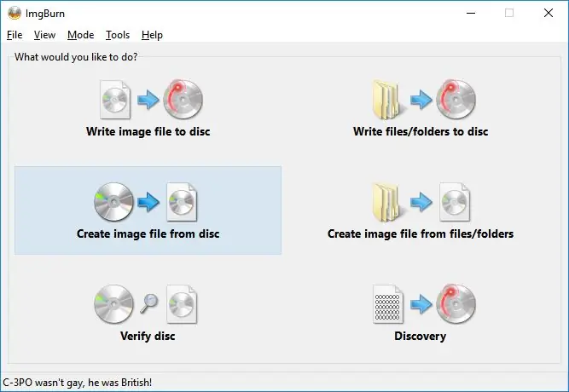Open the View menu
The height and width of the screenshot is (392, 569).
pos(44,35)
